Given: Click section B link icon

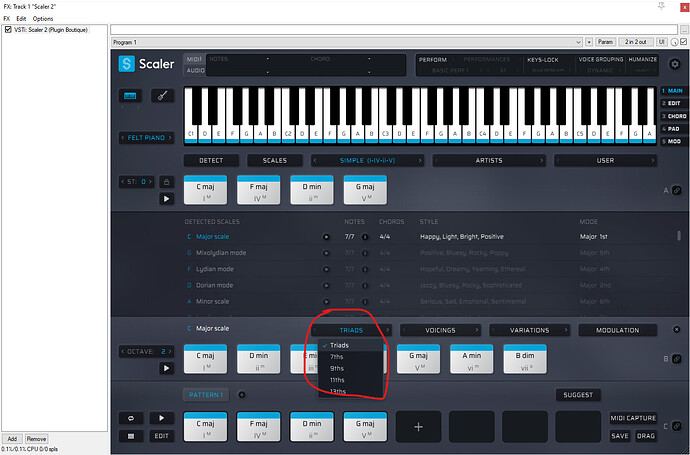Looking at the screenshot, I should coord(677,359).
